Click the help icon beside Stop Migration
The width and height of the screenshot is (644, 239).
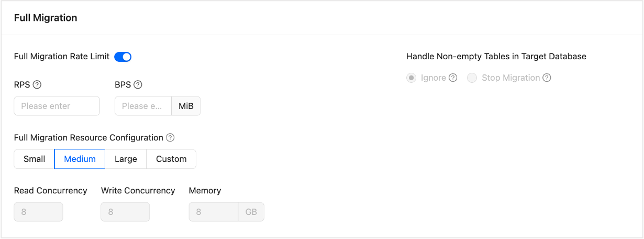pos(547,78)
